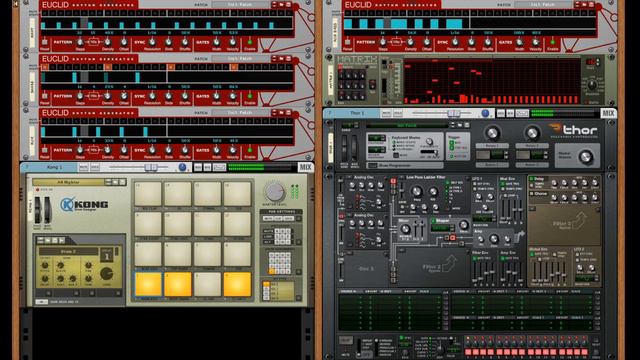This screenshot has height=360, width=640.
Task: Click Kong drum module large Level knob
Action: tap(106, 274)
